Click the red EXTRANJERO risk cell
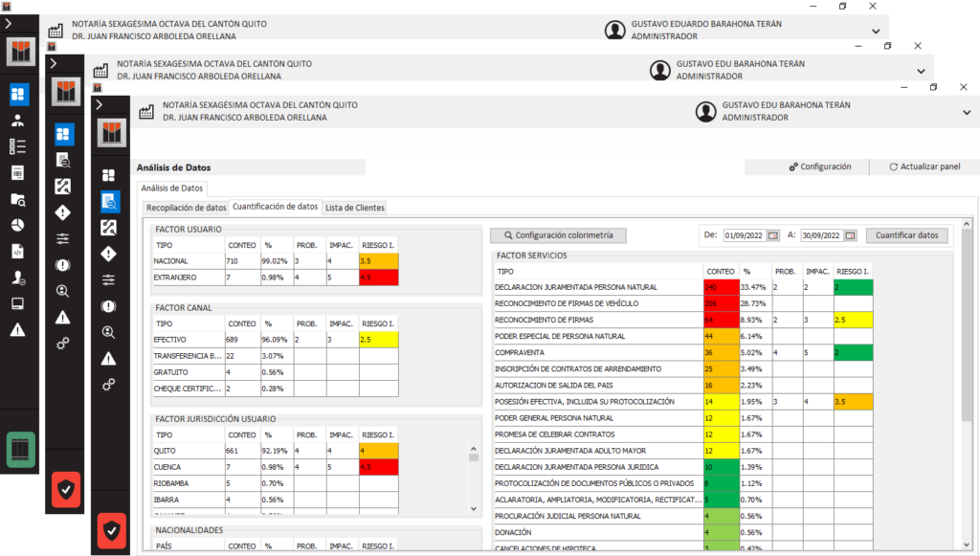 [378, 277]
